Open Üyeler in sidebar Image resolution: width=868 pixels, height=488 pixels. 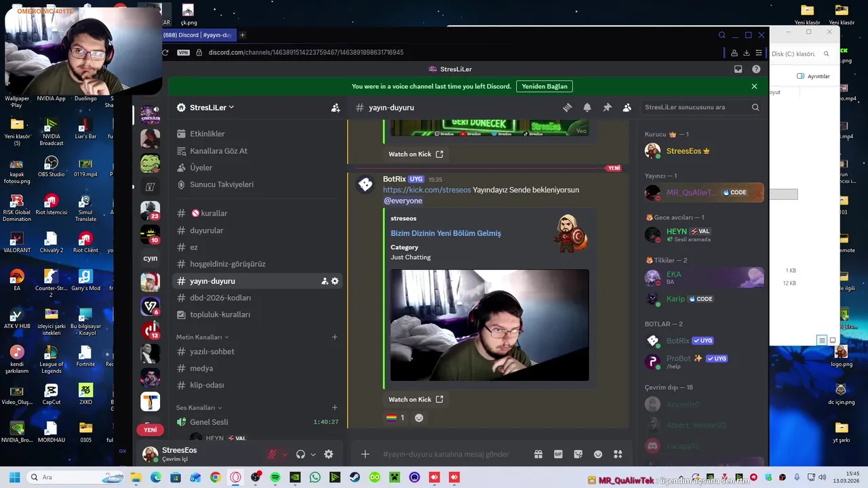pos(257,167)
